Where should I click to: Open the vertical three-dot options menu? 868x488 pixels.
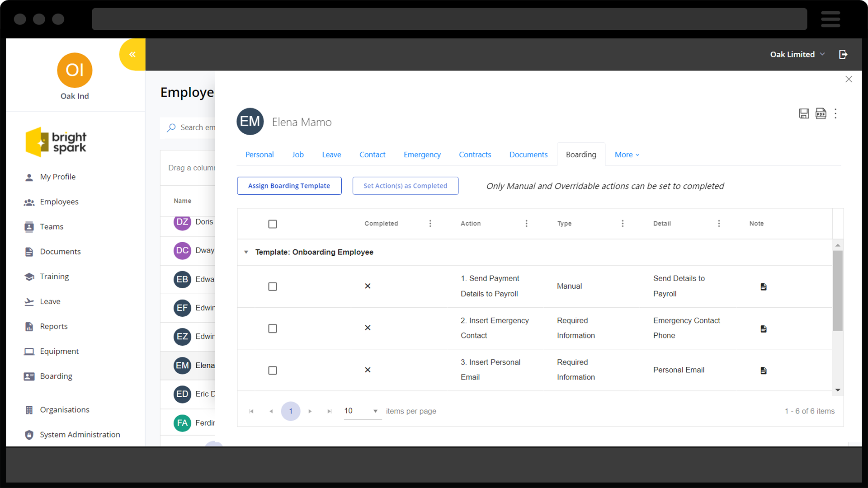coord(835,113)
